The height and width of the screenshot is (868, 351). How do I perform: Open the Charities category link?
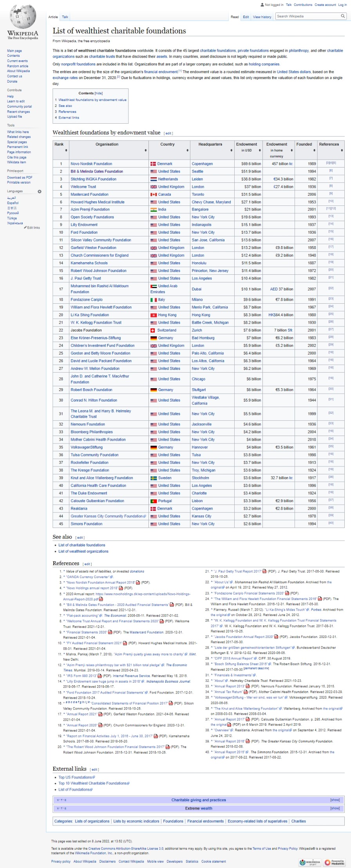(299, 821)
